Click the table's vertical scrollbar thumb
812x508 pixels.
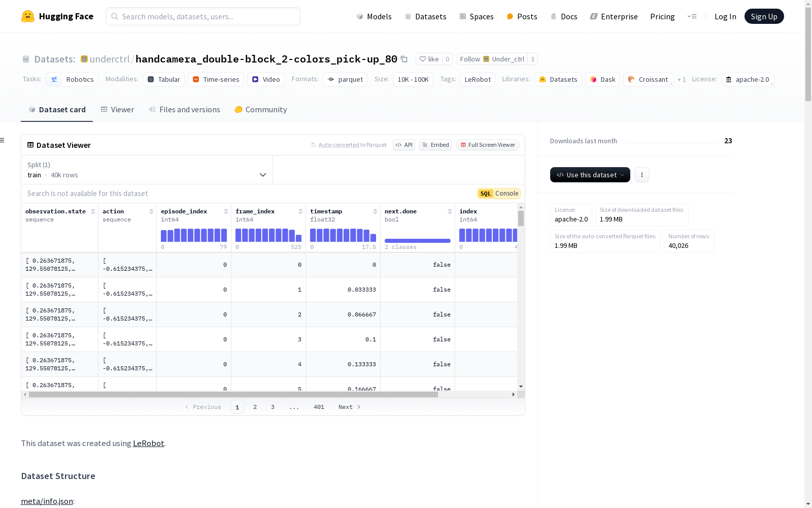point(521,218)
